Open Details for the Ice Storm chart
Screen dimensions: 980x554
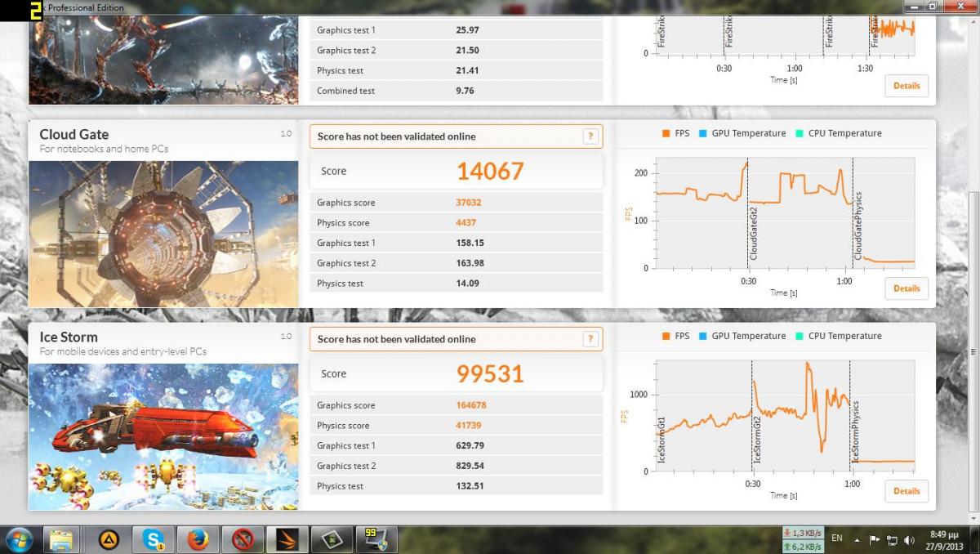[x=906, y=491]
